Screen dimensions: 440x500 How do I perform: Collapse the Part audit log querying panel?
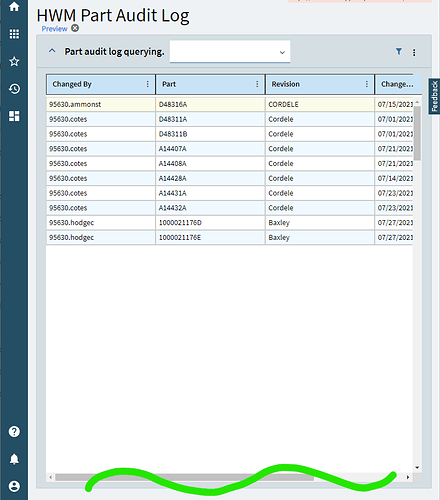tap(52, 51)
